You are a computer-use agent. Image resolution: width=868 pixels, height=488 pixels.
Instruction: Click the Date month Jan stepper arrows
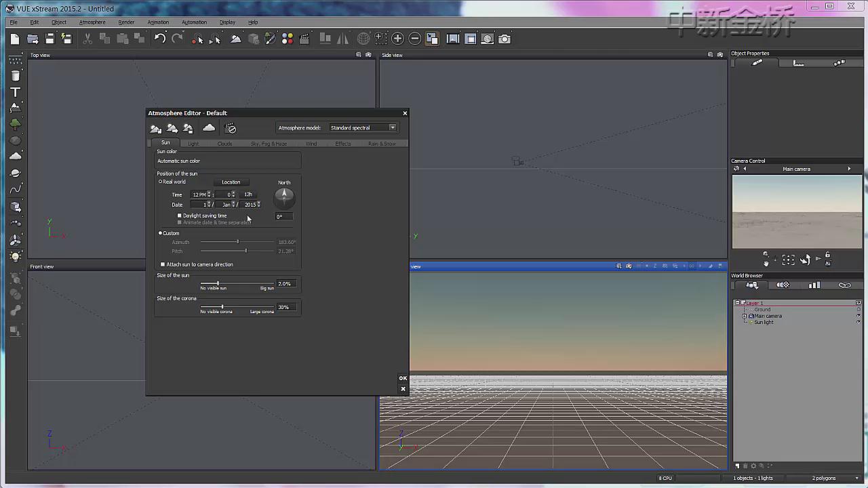click(234, 204)
